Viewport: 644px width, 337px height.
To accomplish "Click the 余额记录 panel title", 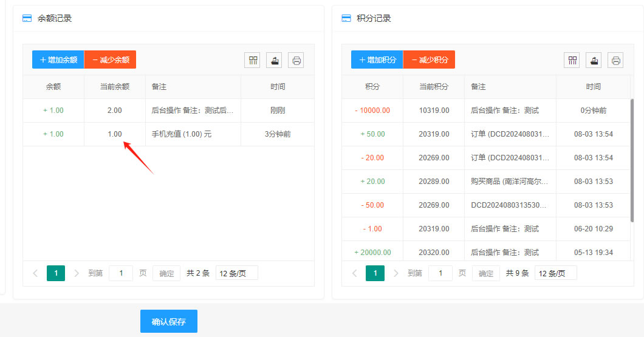I will tap(55, 18).
